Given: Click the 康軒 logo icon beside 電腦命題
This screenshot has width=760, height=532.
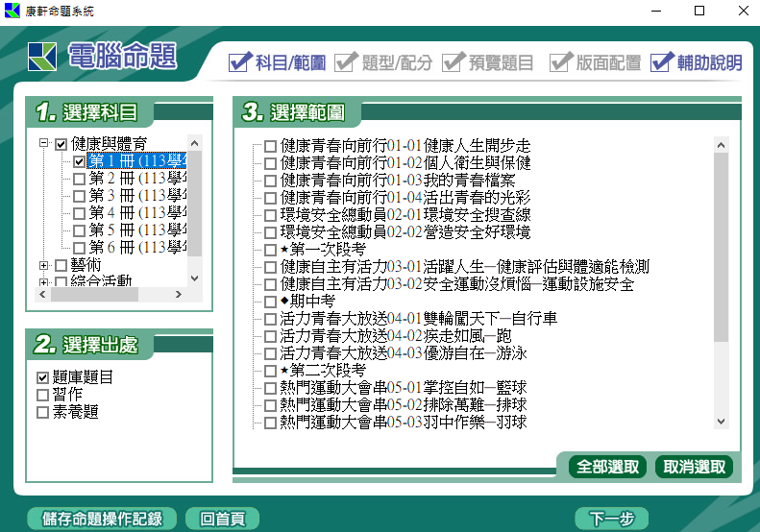Looking at the screenshot, I should click(42, 57).
